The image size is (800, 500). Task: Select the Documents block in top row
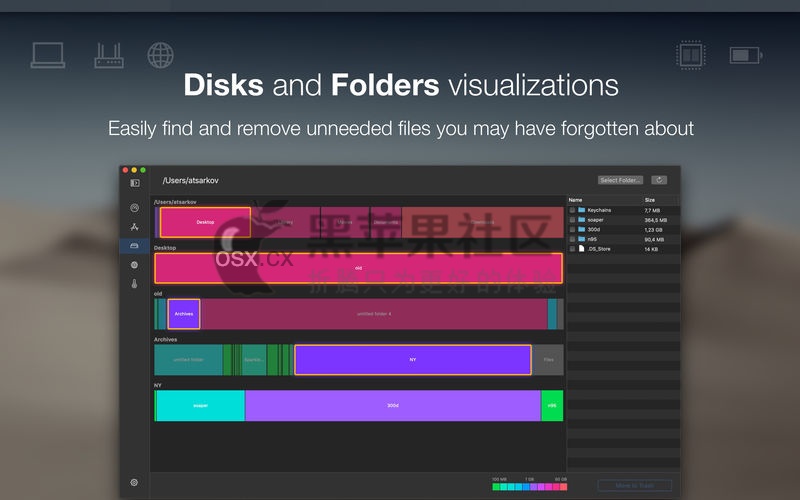386,222
